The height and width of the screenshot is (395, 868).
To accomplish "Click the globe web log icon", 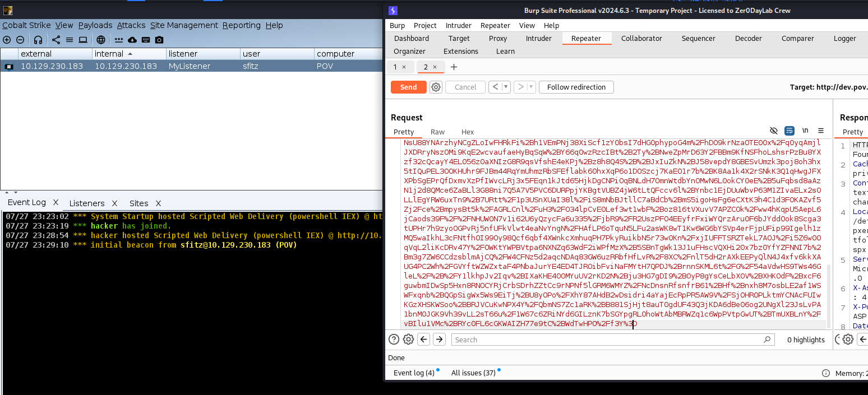I will [x=101, y=40].
